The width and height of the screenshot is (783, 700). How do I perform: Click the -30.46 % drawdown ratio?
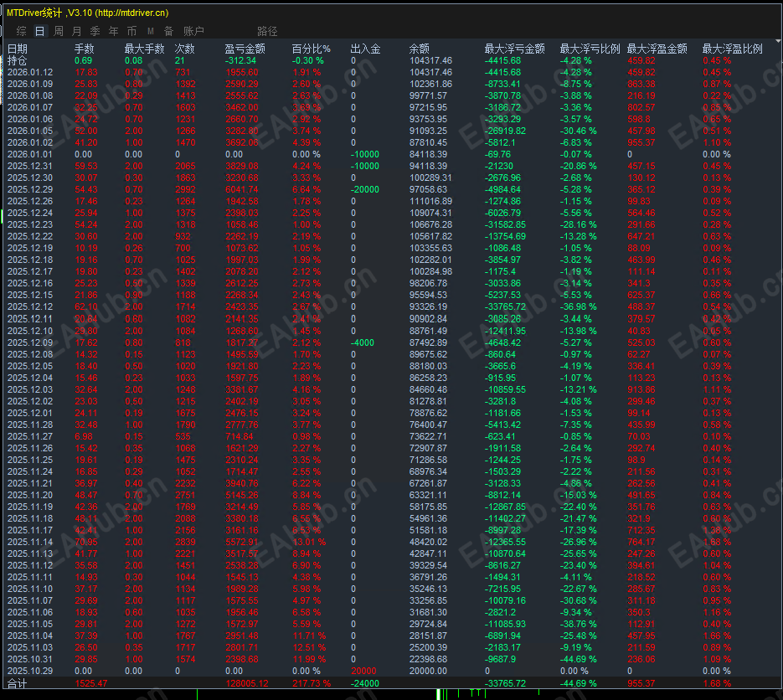[579, 131]
